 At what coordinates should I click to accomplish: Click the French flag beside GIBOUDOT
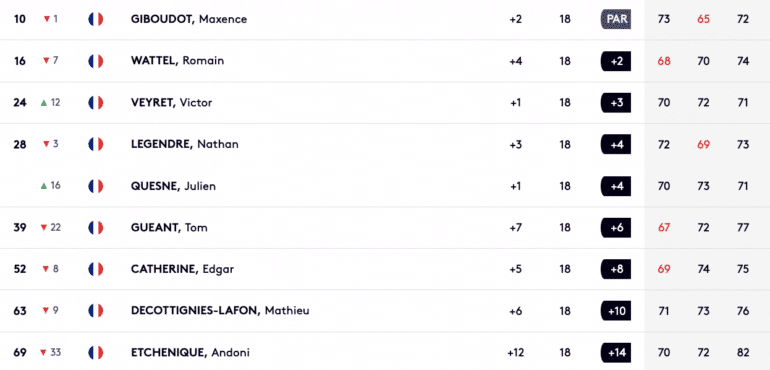click(x=96, y=19)
